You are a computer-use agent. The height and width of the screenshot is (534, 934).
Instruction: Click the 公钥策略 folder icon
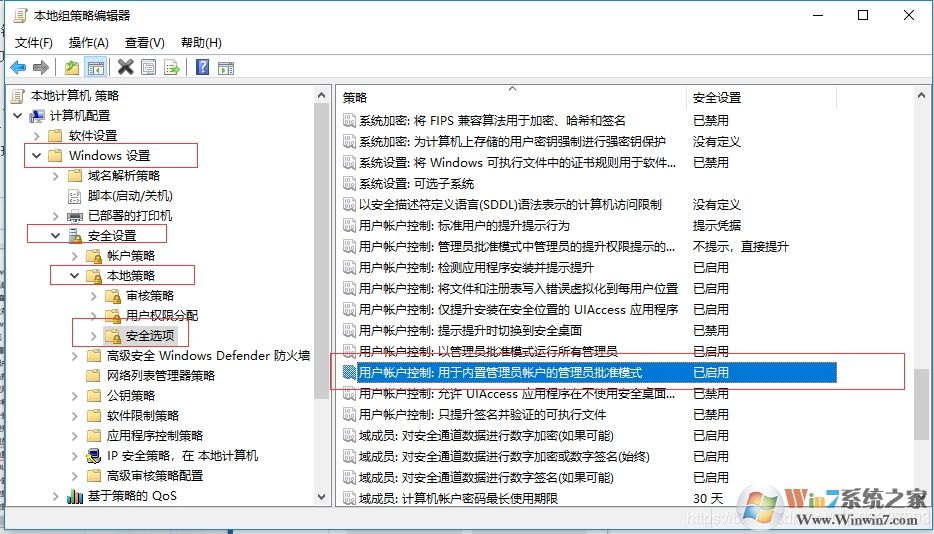pyautogui.click(x=94, y=396)
